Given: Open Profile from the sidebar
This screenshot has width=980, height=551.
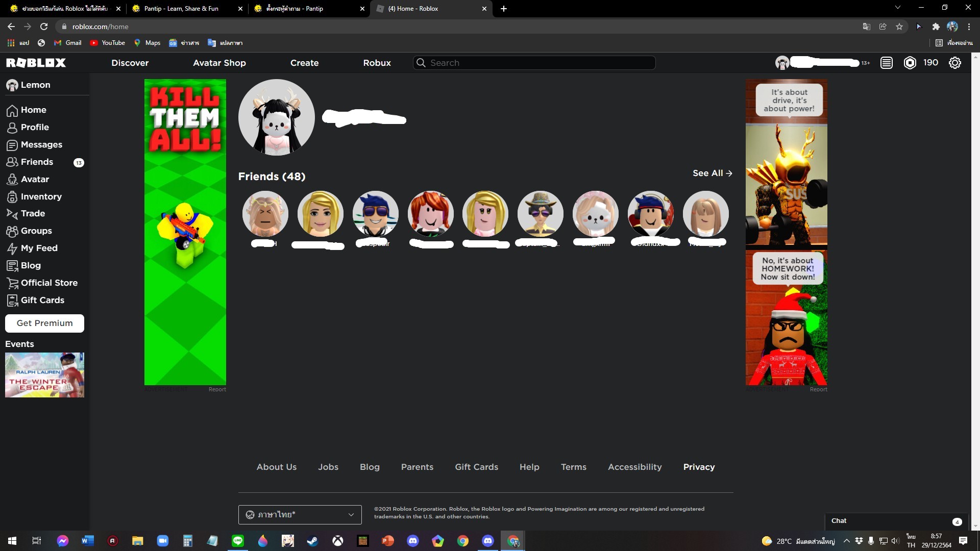Looking at the screenshot, I should 28,127.
